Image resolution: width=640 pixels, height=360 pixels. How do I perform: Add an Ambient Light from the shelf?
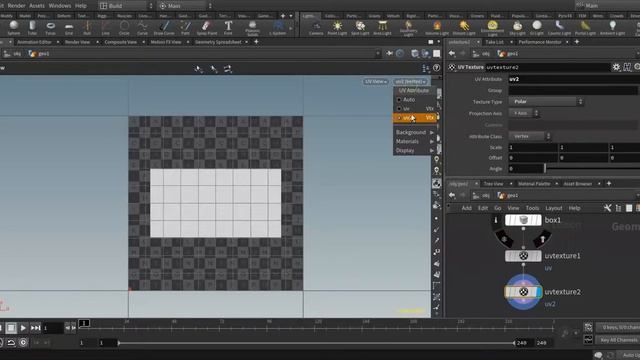pos(612,29)
